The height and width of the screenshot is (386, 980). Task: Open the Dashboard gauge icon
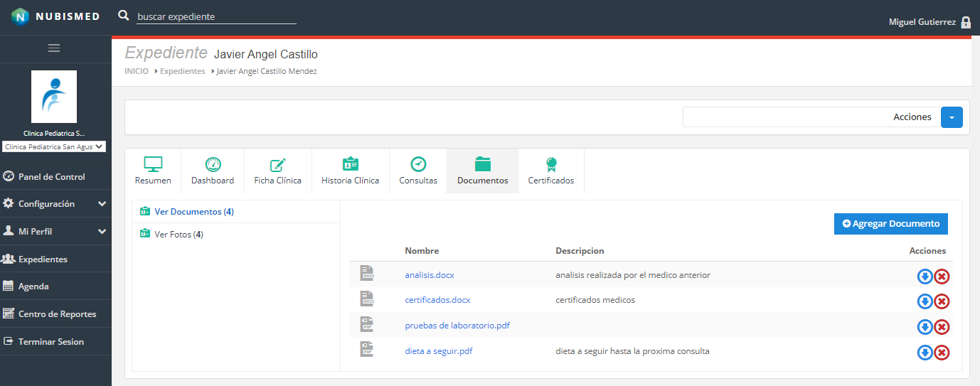[213, 164]
